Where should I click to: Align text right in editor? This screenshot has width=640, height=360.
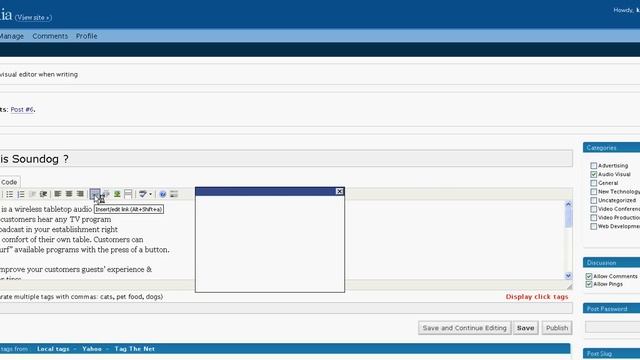click(x=80, y=194)
